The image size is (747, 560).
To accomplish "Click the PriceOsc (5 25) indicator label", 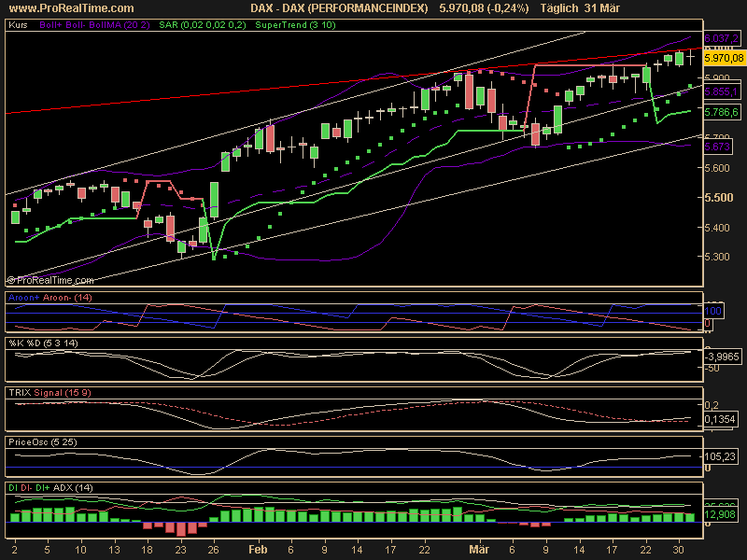I will 42,441.
